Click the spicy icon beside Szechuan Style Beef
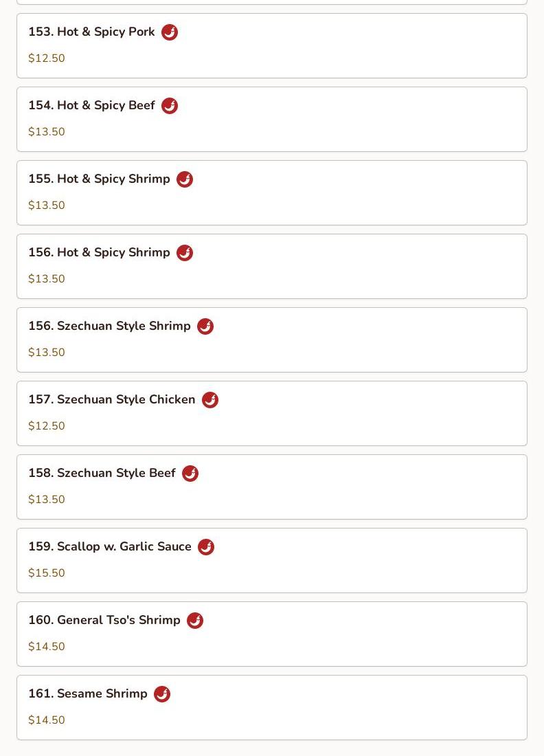 pyautogui.click(x=190, y=474)
